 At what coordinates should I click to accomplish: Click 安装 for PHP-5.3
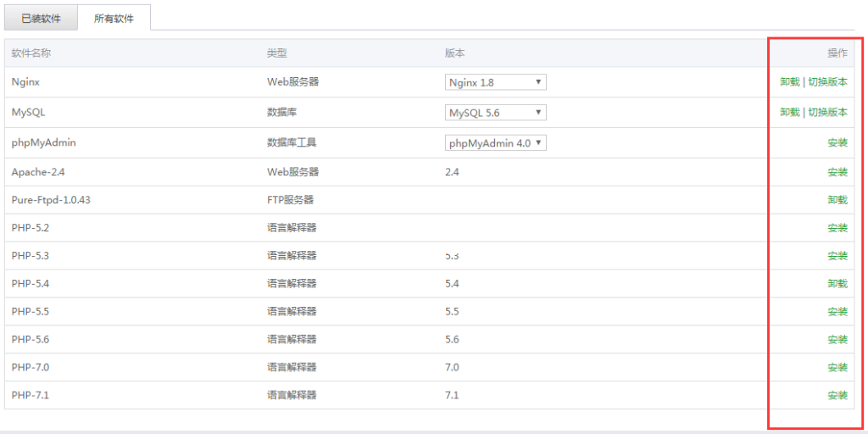pos(837,256)
